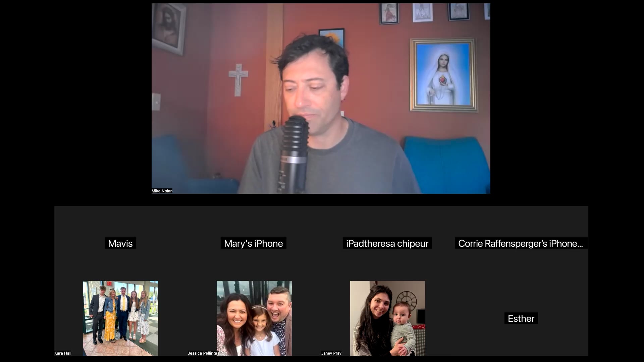Image resolution: width=644 pixels, height=362 pixels.
Task: Click the iPadtheresa chipeur participant label
Action: (387, 243)
